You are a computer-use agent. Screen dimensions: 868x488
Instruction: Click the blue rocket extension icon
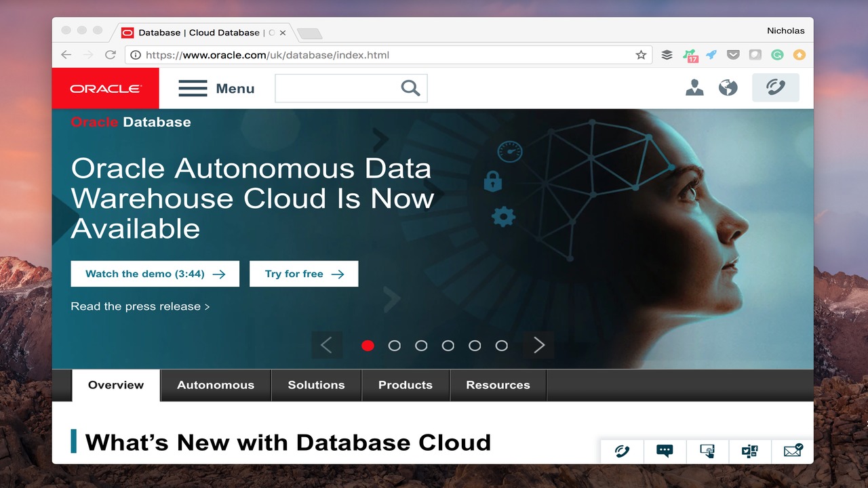point(711,55)
